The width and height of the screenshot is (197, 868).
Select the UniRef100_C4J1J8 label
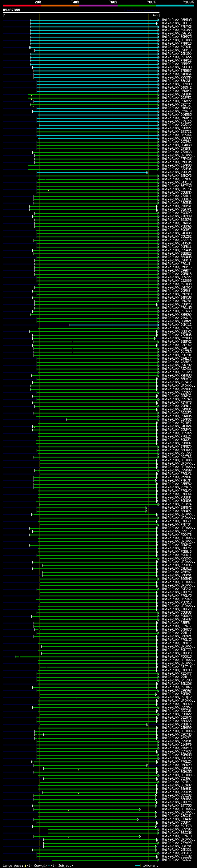pos(177,182)
